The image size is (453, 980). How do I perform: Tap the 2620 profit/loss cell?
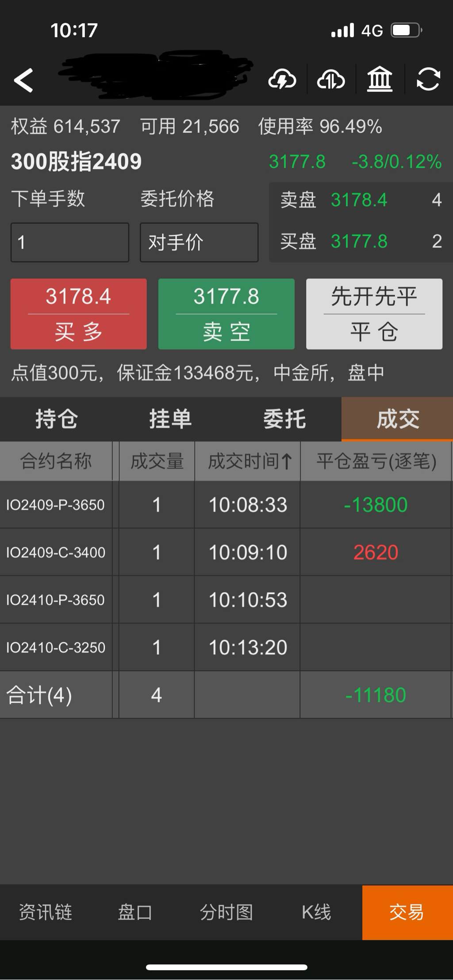(376, 552)
